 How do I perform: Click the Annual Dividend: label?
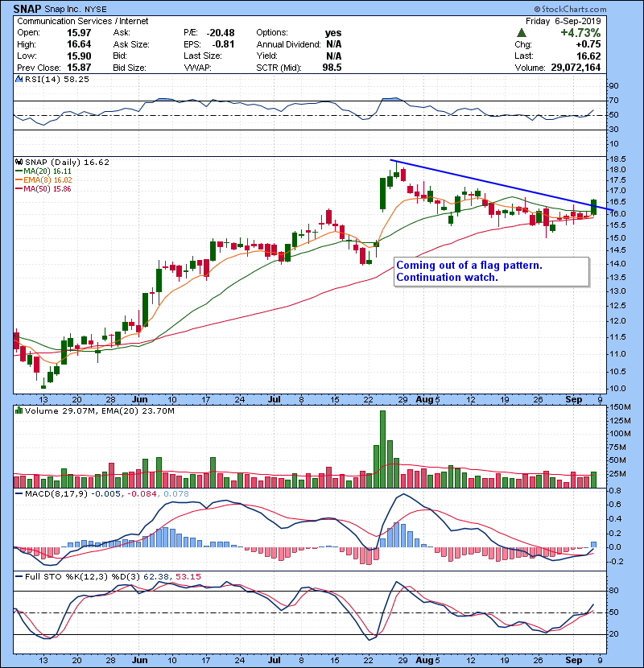(x=288, y=44)
